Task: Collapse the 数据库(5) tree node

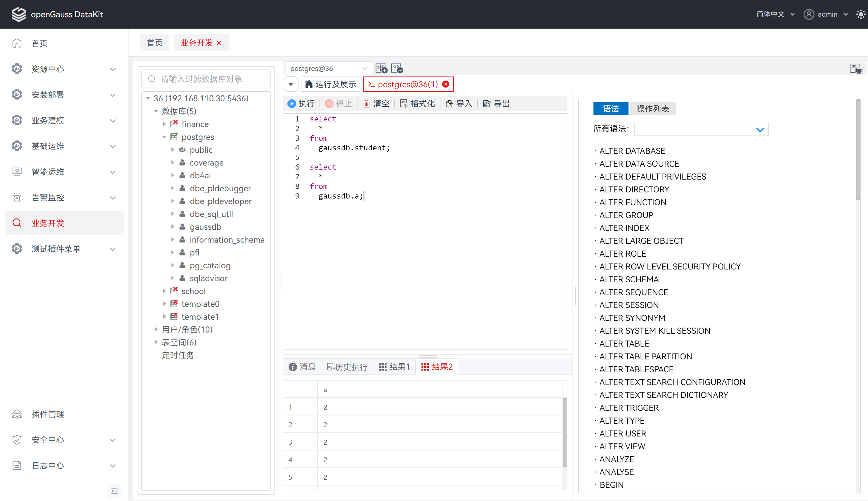Action: (x=156, y=111)
